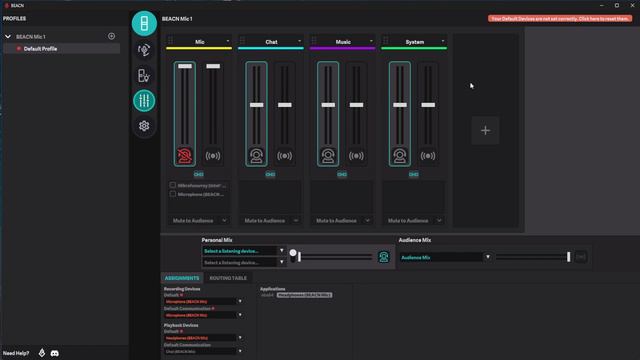Screen dimensions: 640x360
Task: Switch to the Routing Table tab
Action: point(228,278)
